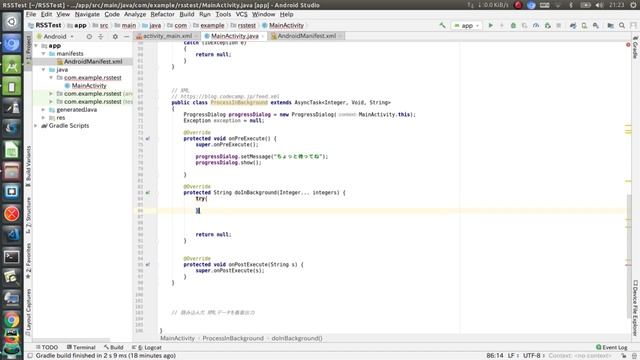Toggle the Layout Captures side panel
640x360 pixels.
[28, 312]
